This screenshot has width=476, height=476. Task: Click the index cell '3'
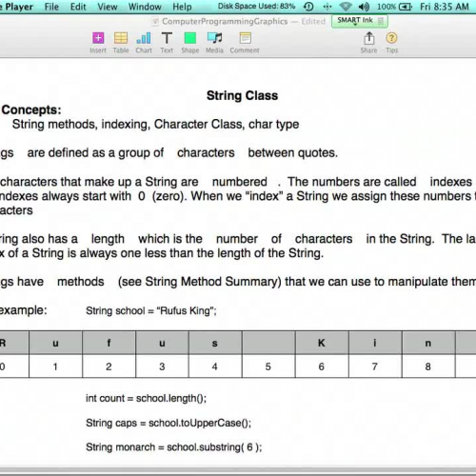[162, 367]
